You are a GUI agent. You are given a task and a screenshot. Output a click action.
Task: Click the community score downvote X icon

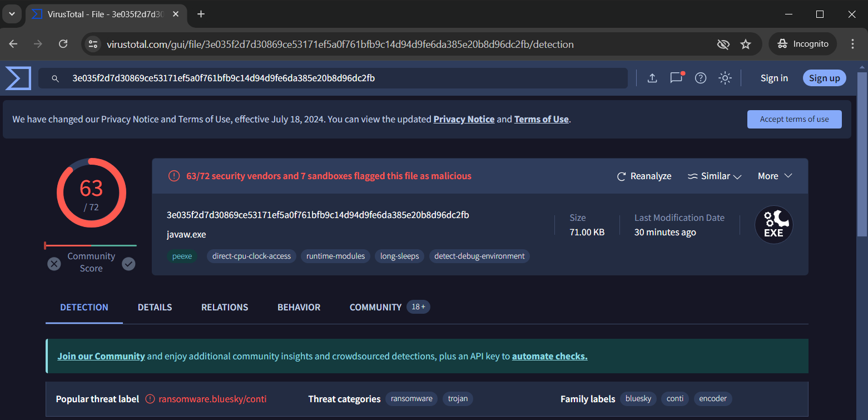coord(54,264)
